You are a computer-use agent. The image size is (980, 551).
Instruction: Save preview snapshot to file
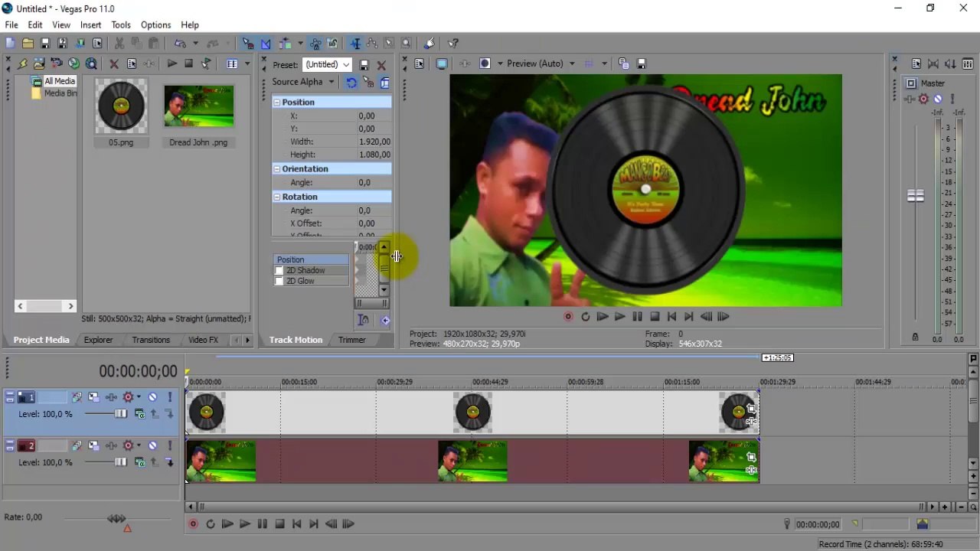pyautogui.click(x=642, y=64)
